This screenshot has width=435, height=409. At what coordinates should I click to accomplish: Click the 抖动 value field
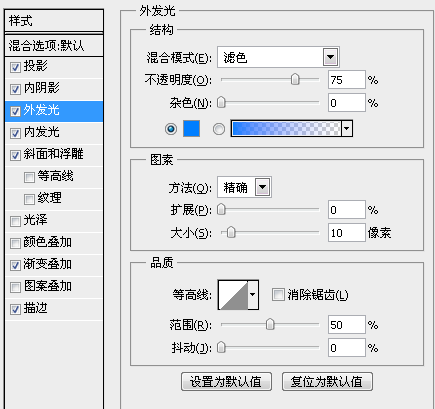point(347,348)
